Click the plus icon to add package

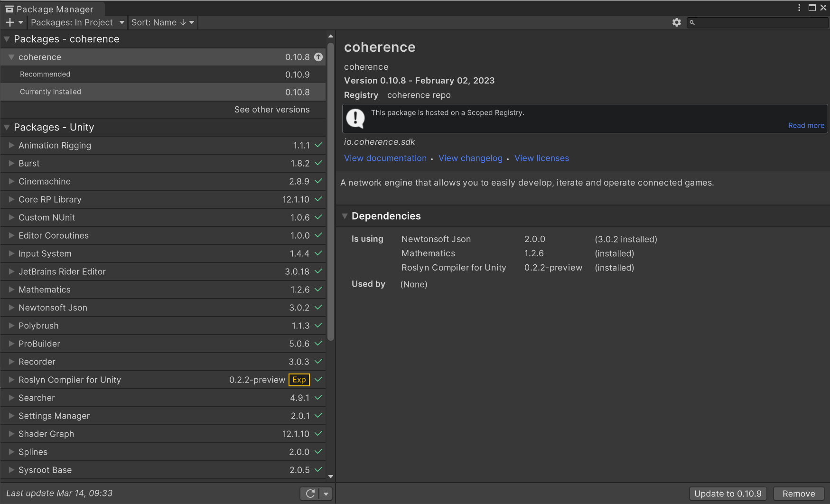point(9,22)
